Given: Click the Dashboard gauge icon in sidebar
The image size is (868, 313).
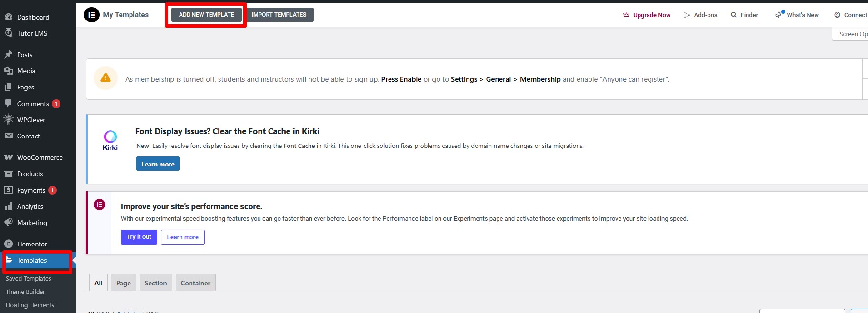Looking at the screenshot, I should 9,17.
